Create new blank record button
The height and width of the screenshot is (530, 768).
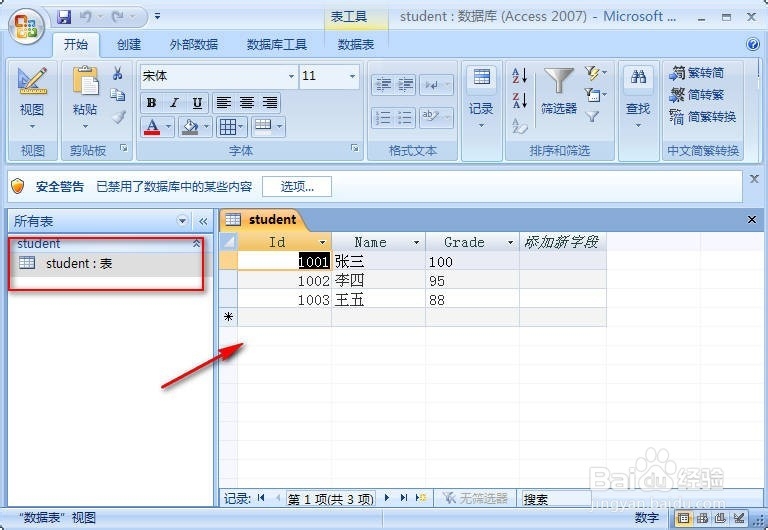tap(421, 498)
